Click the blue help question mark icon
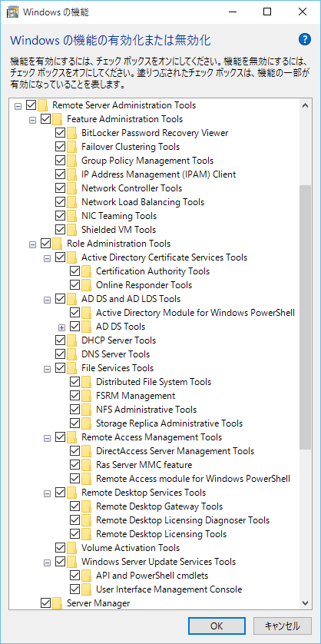321x644 pixels. [305, 39]
